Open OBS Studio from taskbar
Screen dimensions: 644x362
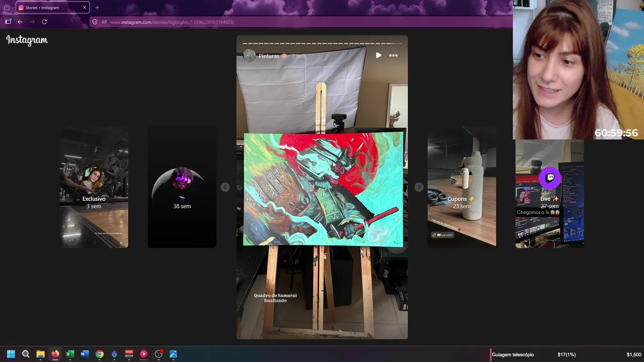click(x=158, y=354)
